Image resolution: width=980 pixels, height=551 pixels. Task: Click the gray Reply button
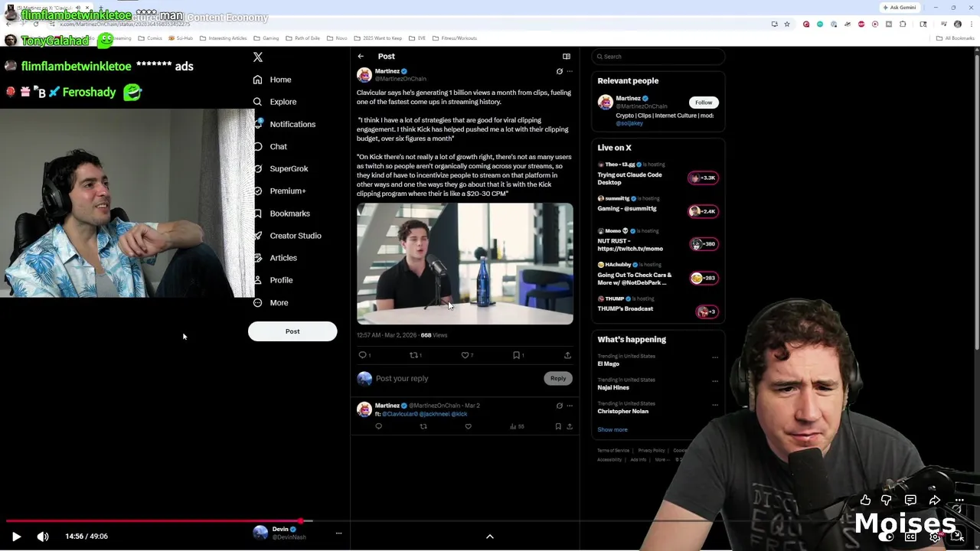(558, 378)
